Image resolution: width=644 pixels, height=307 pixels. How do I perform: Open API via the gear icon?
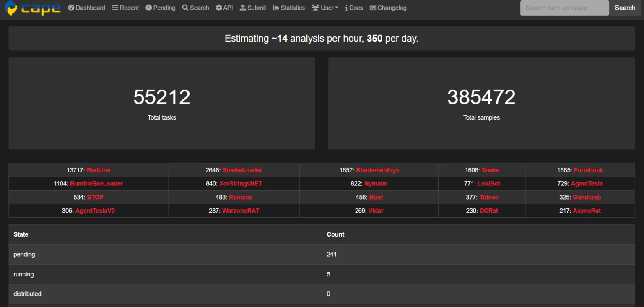click(x=218, y=8)
